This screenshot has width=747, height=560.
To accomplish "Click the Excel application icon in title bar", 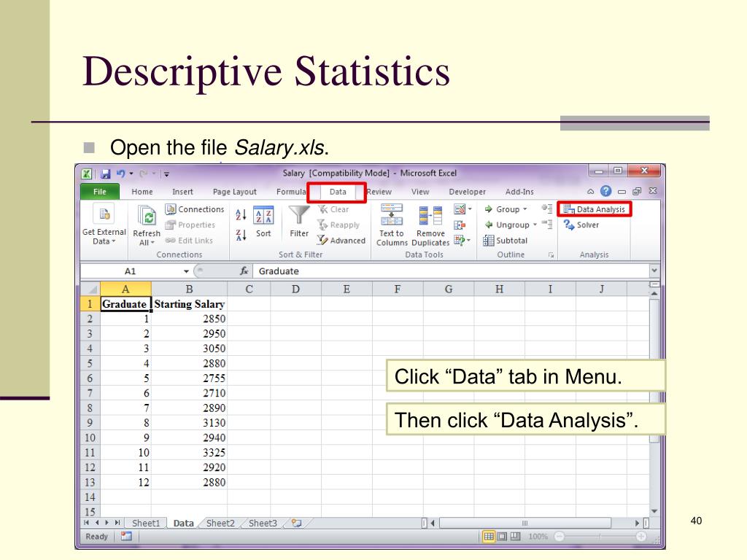I will pos(87,174).
